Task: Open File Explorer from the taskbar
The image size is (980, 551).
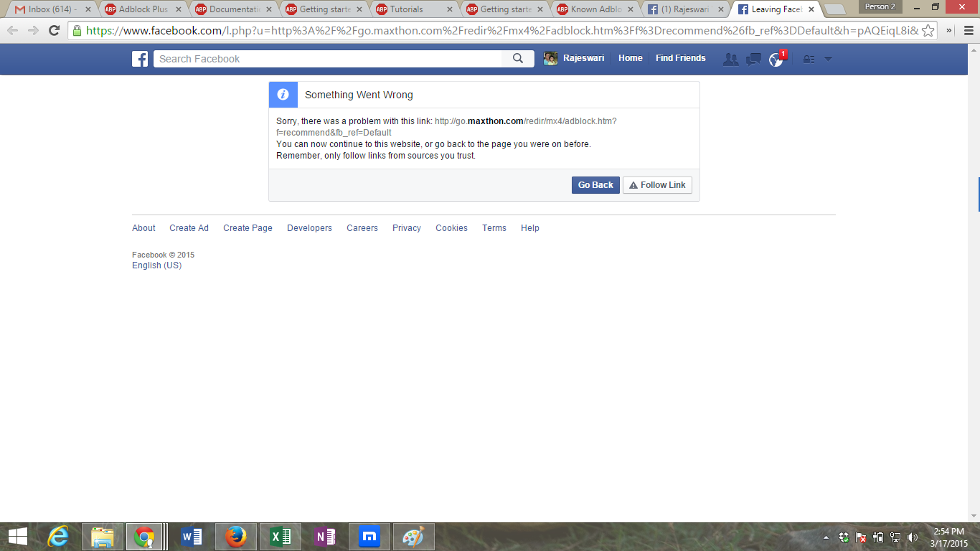Action: tap(103, 537)
